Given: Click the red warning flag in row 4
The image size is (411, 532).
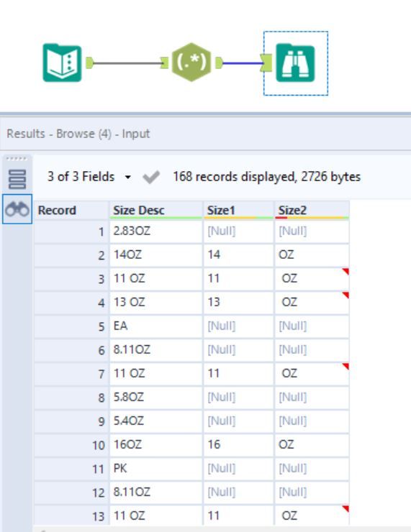Looking at the screenshot, I should click(345, 295).
